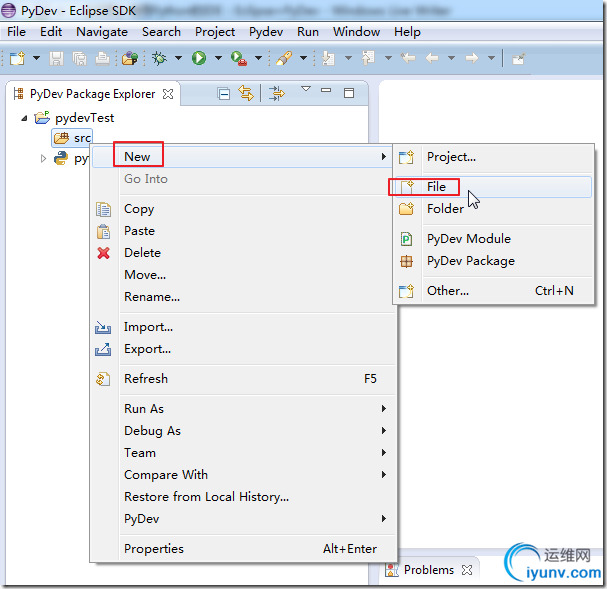Open the Project menu
The image size is (607, 589).
(215, 32)
